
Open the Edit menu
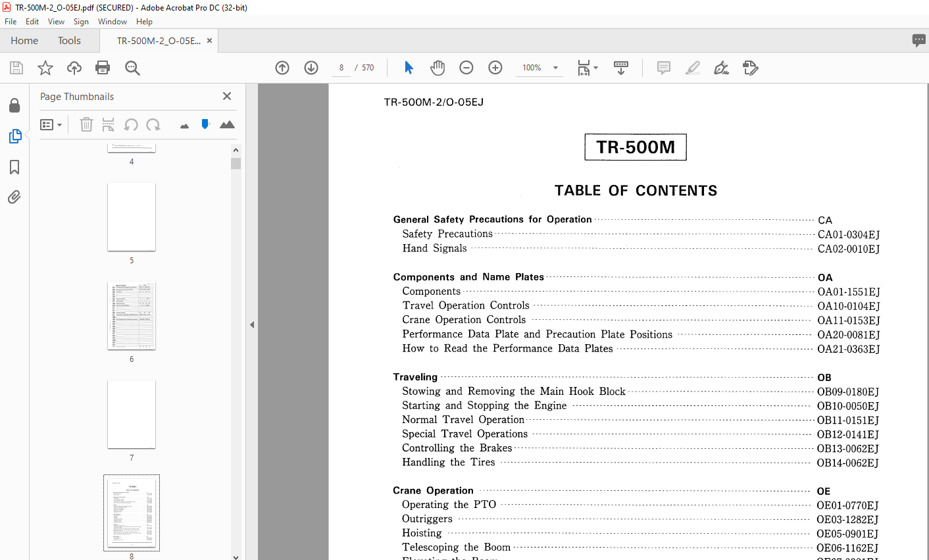[32, 22]
